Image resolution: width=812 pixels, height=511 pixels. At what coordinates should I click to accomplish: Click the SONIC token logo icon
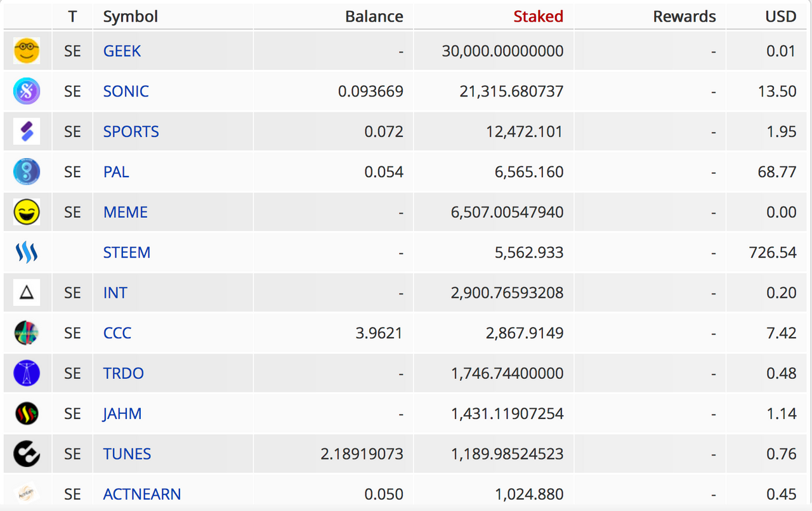click(27, 91)
